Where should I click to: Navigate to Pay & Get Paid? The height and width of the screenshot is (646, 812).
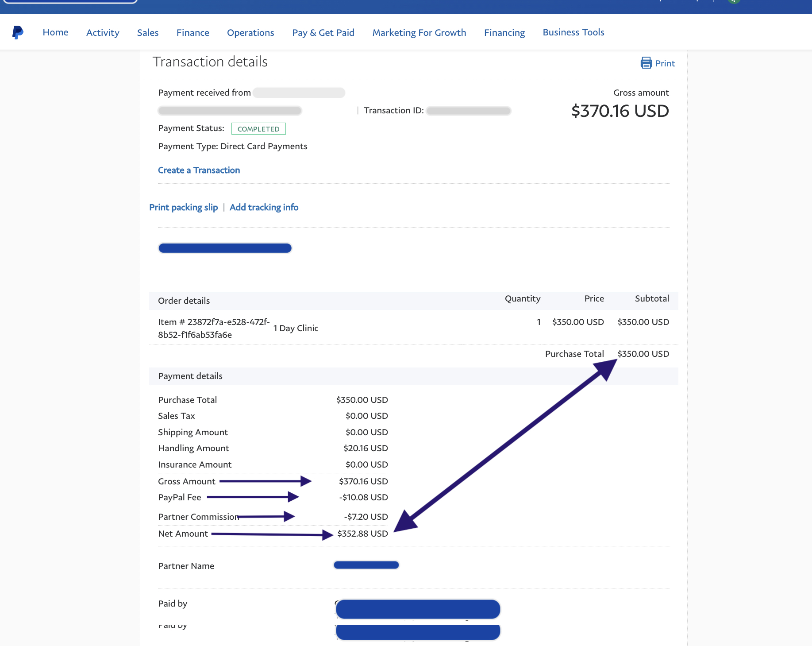tap(323, 33)
